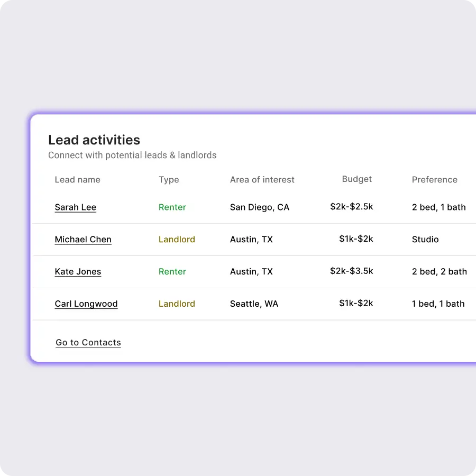Click the Seattle, WA cell
The height and width of the screenshot is (476, 476).
[254, 304]
